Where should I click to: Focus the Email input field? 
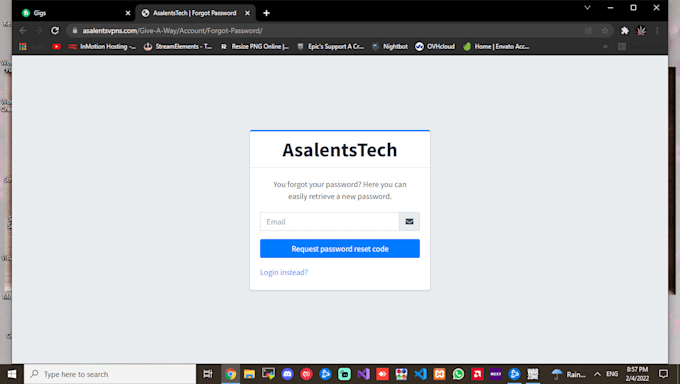[x=330, y=222]
